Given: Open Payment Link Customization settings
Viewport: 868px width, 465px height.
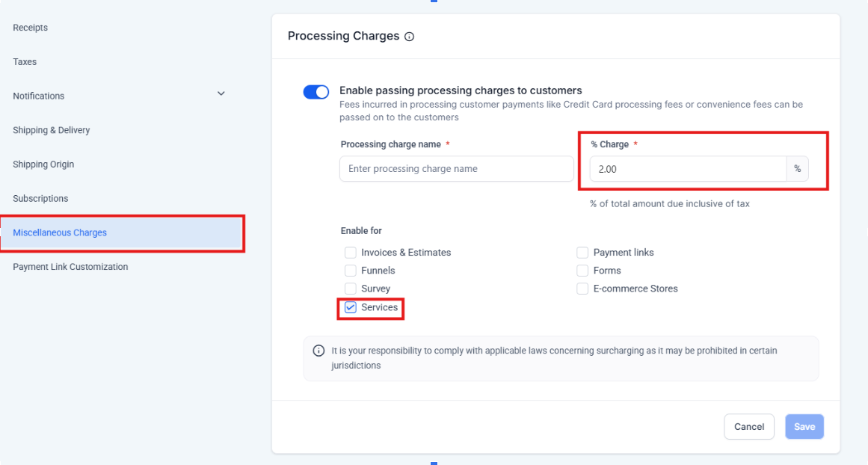Looking at the screenshot, I should click(x=70, y=267).
